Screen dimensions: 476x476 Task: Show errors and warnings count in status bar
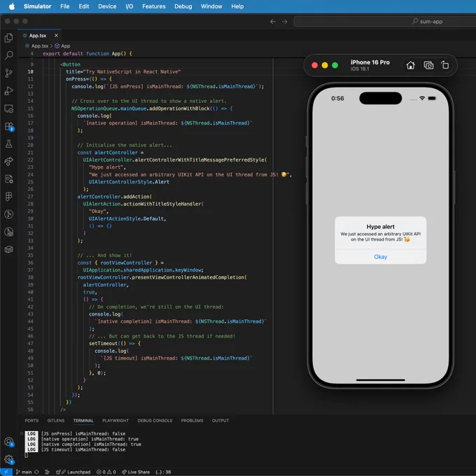106,472
